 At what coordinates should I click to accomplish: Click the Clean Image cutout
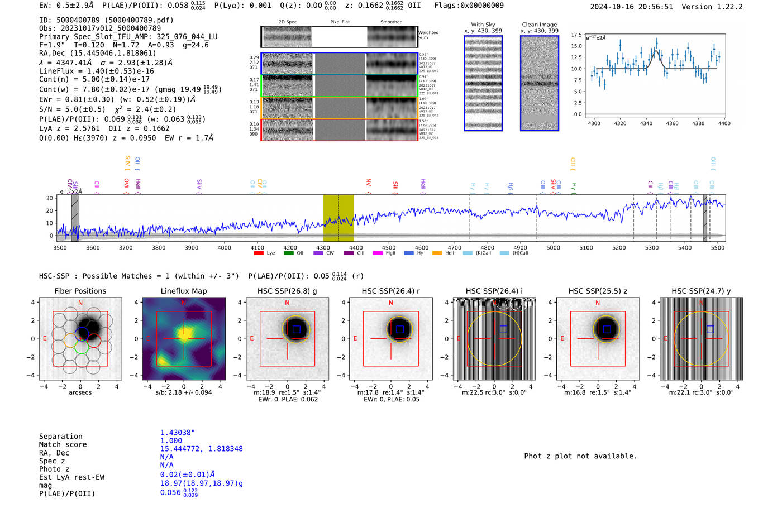(x=540, y=83)
